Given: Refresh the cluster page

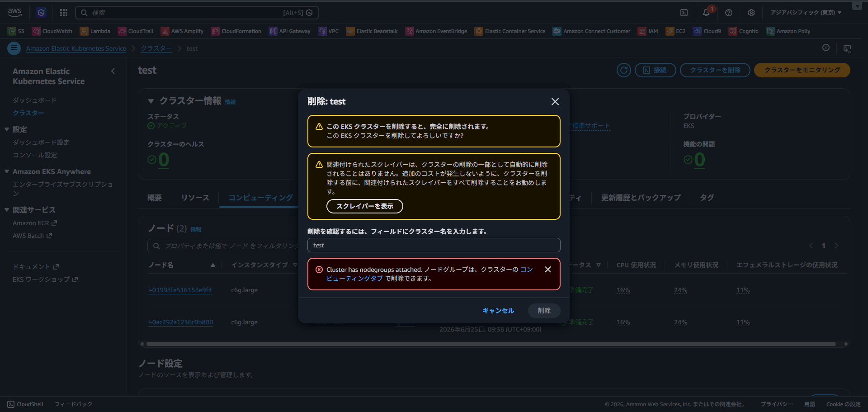Looking at the screenshot, I should (624, 70).
